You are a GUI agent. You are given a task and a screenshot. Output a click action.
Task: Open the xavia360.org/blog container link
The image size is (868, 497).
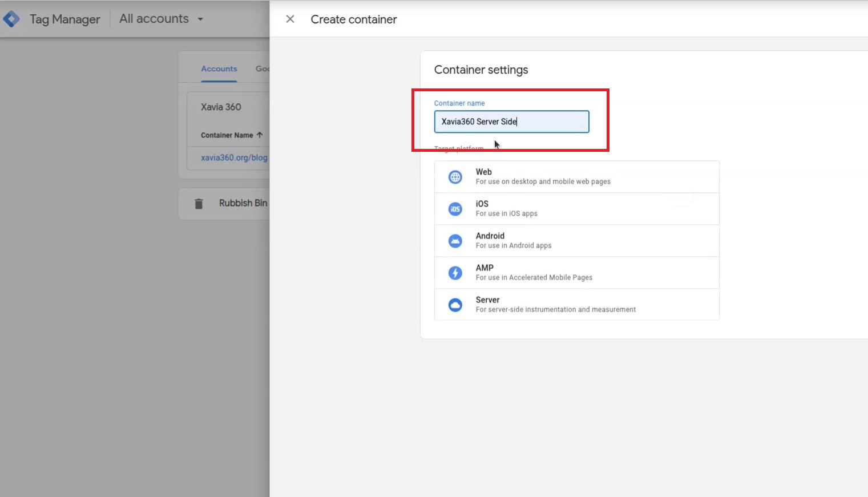click(234, 157)
